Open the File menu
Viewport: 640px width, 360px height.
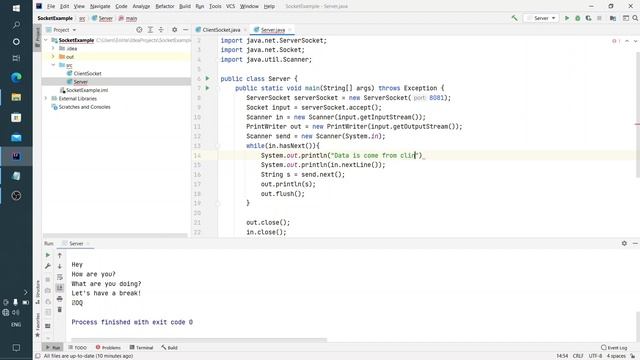(x=51, y=6)
